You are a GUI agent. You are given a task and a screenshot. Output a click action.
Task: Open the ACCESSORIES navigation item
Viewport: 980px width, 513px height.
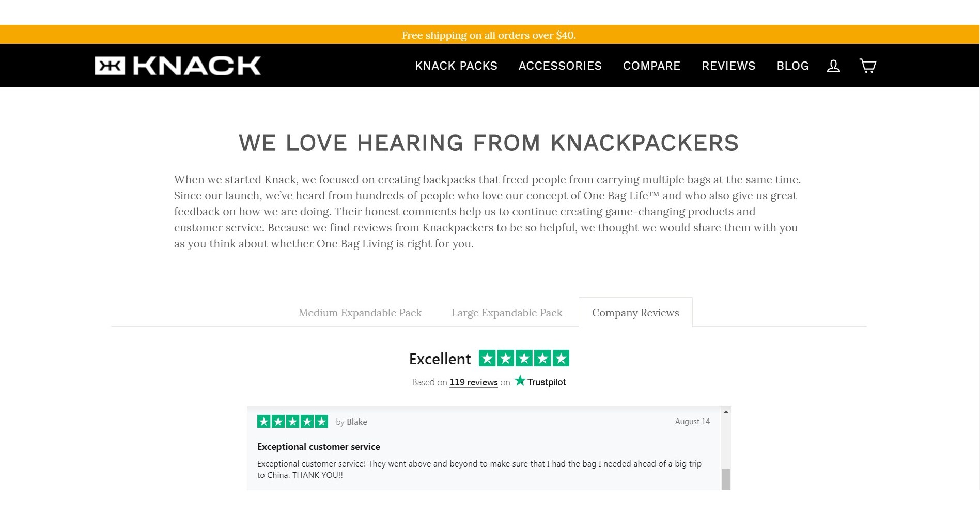tap(560, 66)
